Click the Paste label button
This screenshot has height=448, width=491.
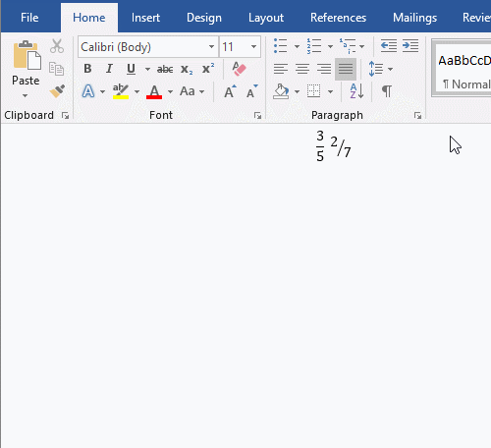[26, 81]
